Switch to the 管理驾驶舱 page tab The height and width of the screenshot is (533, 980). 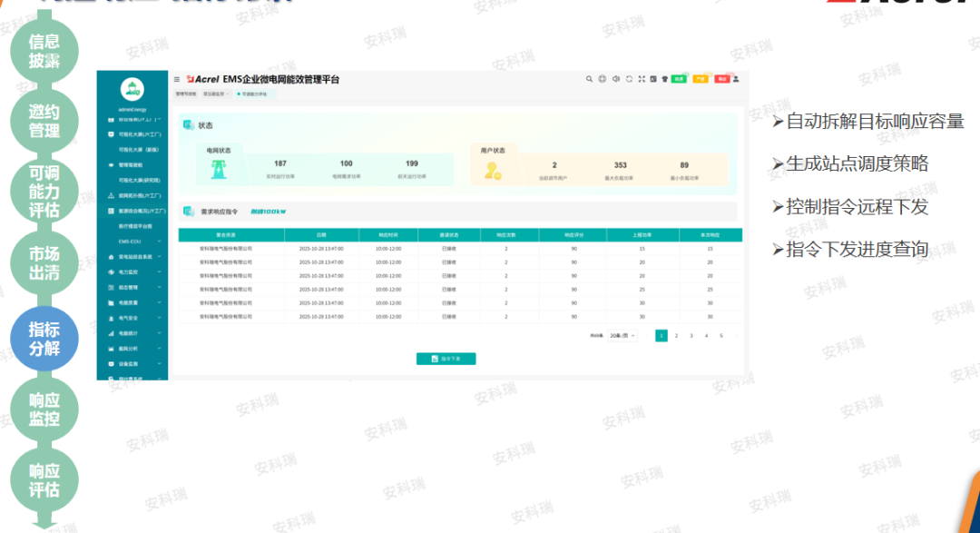point(186,94)
